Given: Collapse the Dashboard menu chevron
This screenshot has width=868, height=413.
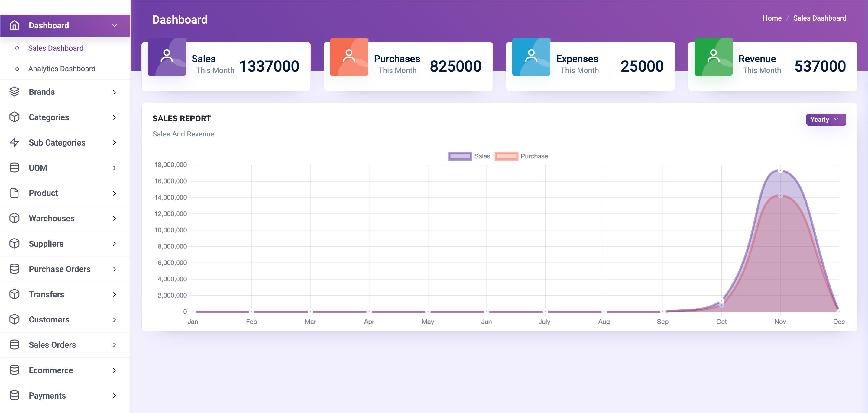Looking at the screenshot, I should tap(115, 25).
